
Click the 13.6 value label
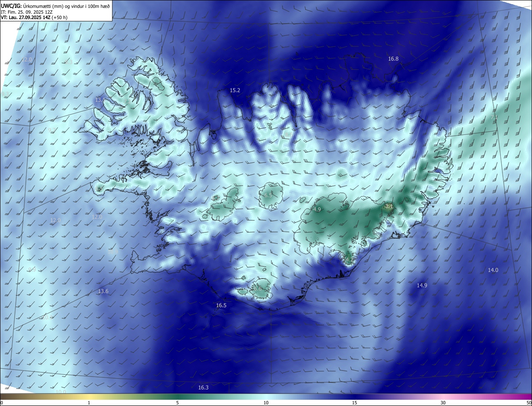(103, 291)
